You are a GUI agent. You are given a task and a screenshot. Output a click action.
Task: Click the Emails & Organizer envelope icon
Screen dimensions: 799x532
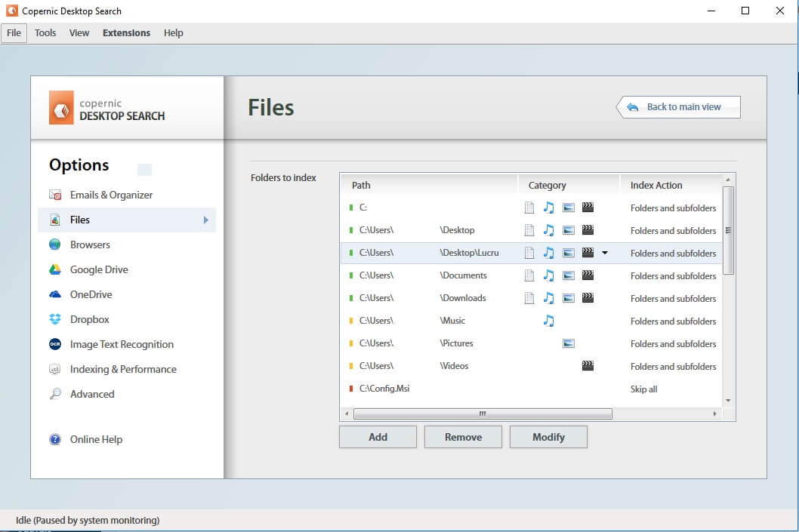point(55,195)
